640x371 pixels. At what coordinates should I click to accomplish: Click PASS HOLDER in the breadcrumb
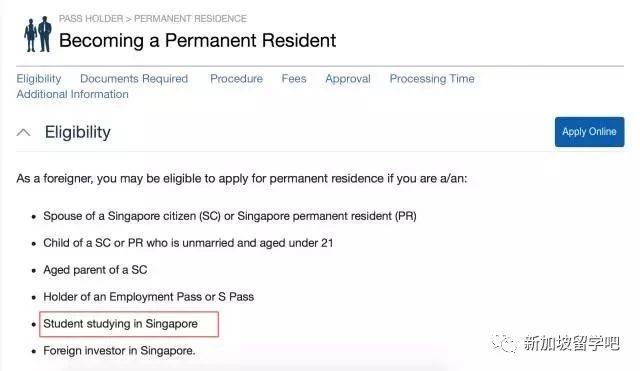click(91, 19)
